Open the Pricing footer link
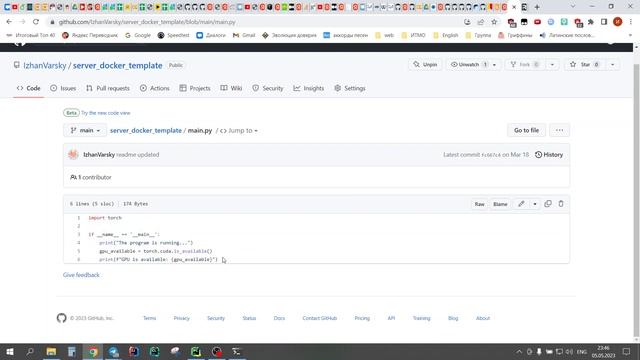Viewport: 640px width, 360px height. coord(362,318)
